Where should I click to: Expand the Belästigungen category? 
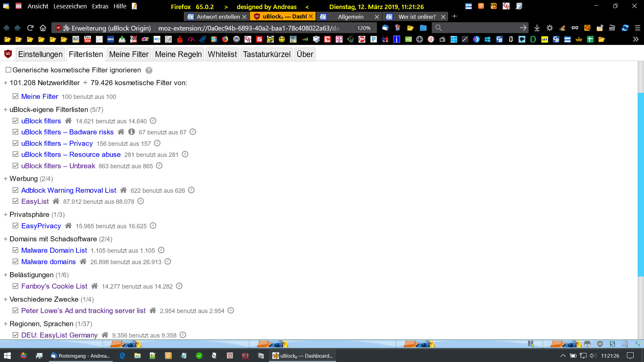(5, 275)
